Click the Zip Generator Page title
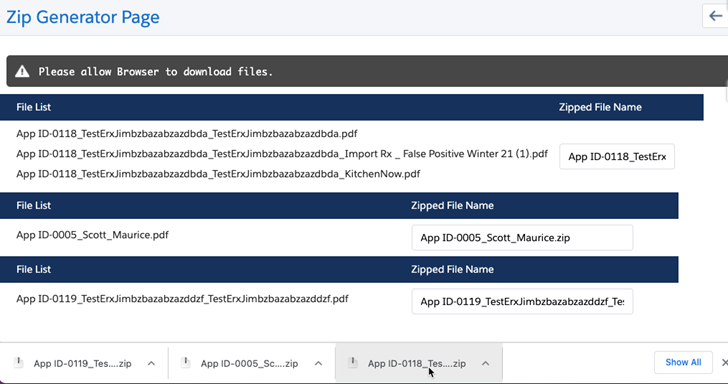The width and height of the screenshot is (728, 384). (x=83, y=17)
